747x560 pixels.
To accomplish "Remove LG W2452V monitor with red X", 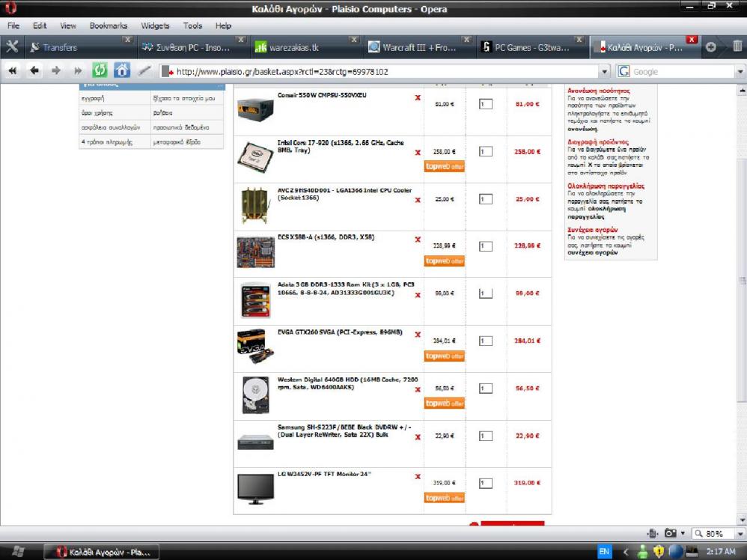I will 418,477.
